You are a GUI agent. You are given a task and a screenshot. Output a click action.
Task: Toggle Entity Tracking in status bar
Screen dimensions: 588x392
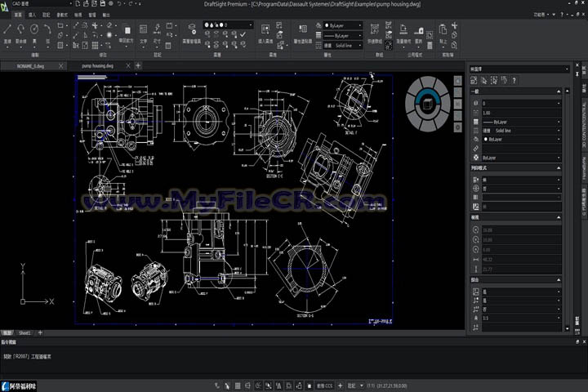(x=278, y=385)
